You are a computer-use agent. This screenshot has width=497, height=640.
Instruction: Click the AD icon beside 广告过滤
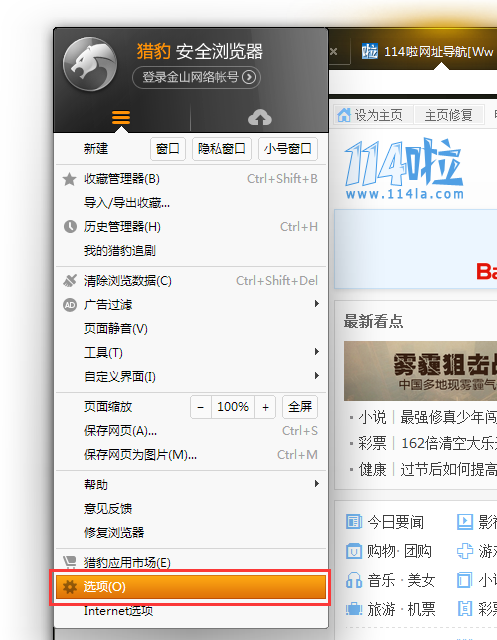click(x=70, y=304)
